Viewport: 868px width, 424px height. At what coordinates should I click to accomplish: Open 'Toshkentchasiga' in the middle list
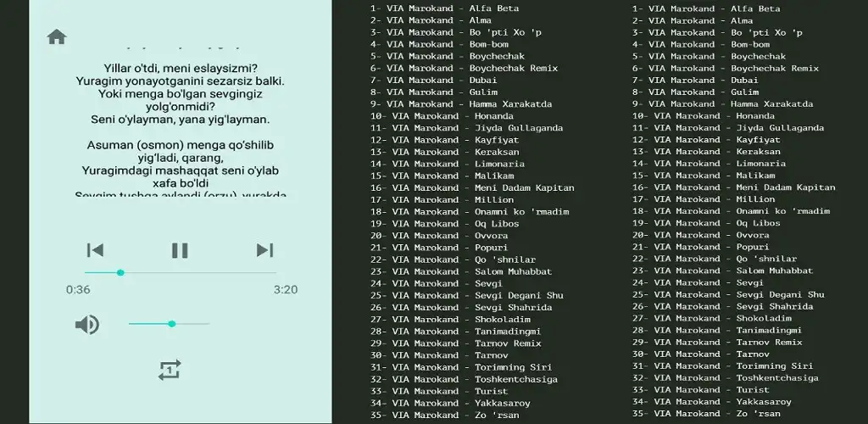pyautogui.click(x=464, y=378)
